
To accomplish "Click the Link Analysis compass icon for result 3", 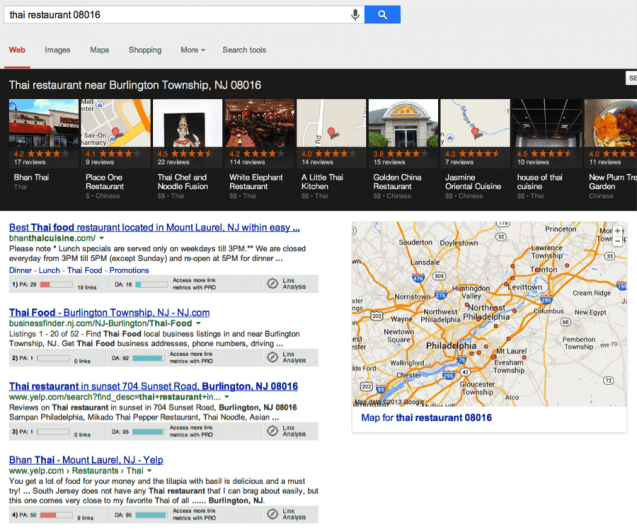I will coord(272,431).
